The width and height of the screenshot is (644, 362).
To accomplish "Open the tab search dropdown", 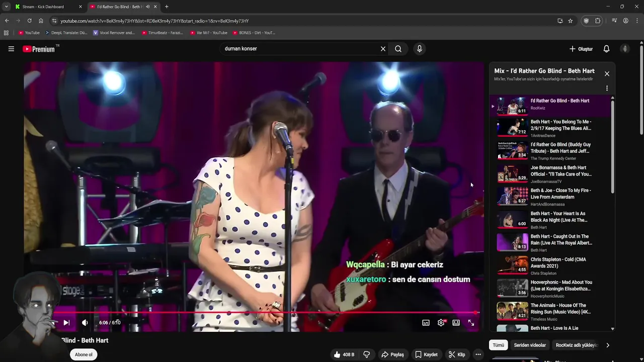I will click(6, 7).
